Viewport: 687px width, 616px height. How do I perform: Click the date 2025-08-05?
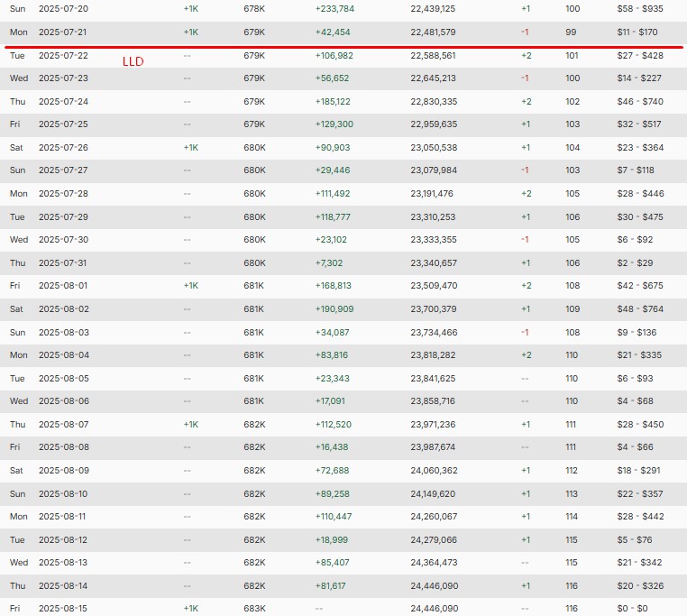[63, 379]
